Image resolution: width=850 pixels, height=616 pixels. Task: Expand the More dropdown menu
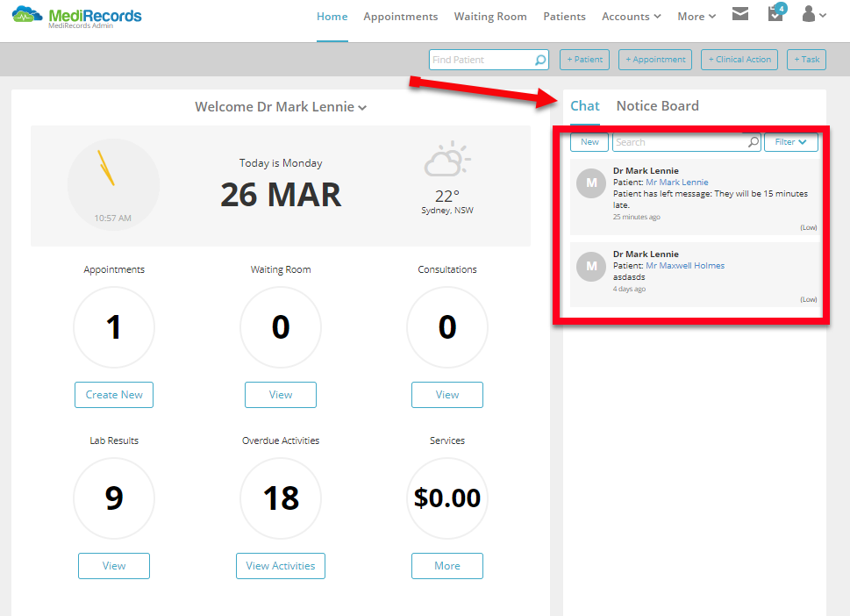696,17
